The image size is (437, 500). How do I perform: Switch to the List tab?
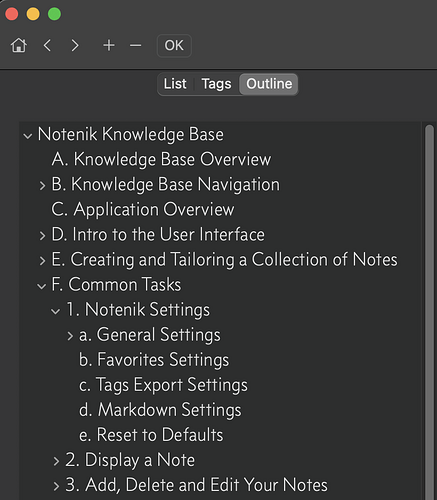coord(175,84)
